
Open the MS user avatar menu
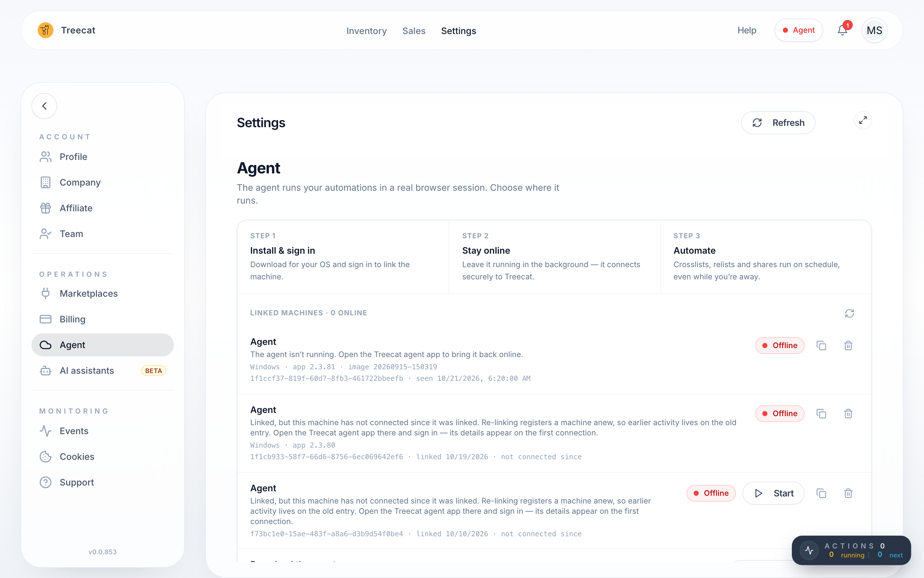coord(874,30)
